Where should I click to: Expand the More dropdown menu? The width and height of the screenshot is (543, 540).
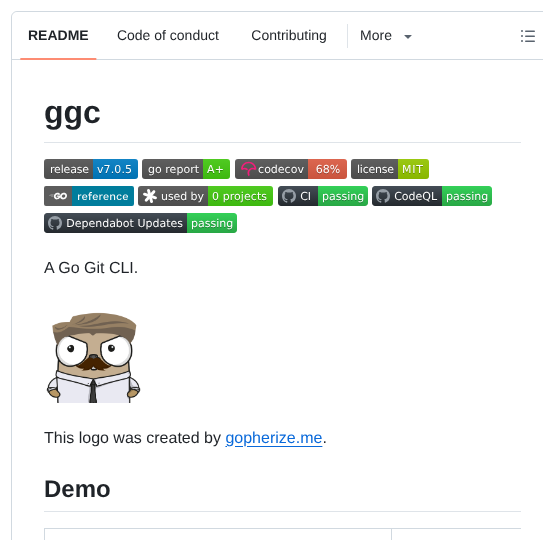[386, 36]
